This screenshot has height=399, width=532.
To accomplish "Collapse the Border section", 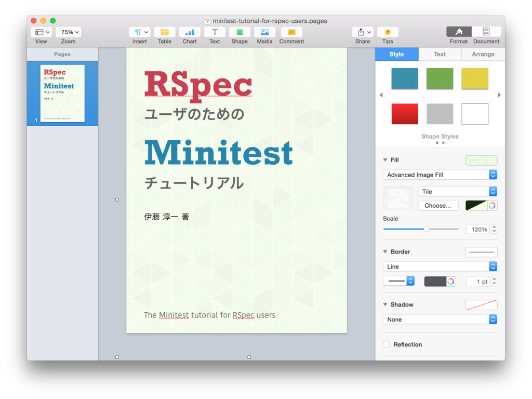I will pyautogui.click(x=385, y=252).
